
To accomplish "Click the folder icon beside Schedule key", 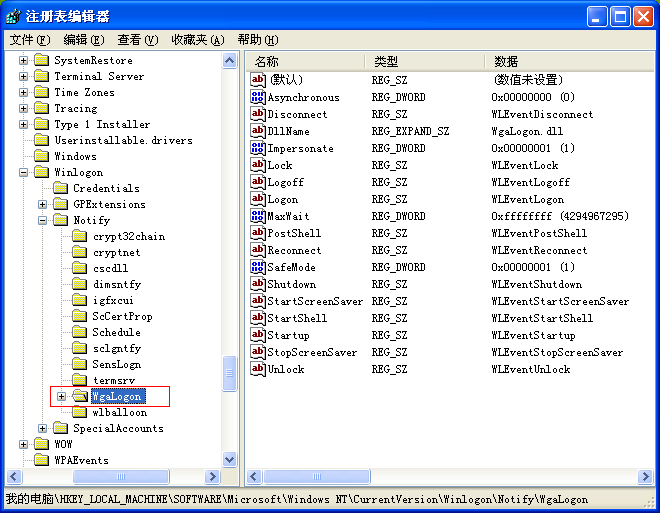I will click(x=80, y=332).
